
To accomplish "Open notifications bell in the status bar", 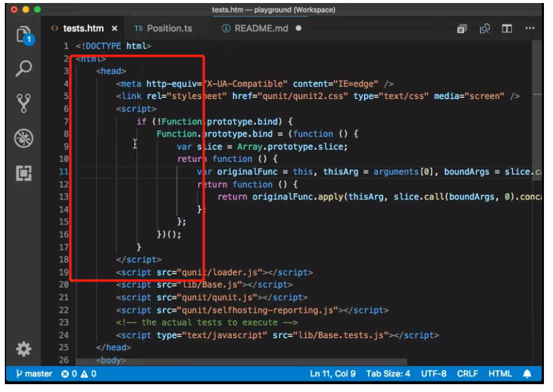I will (527, 374).
